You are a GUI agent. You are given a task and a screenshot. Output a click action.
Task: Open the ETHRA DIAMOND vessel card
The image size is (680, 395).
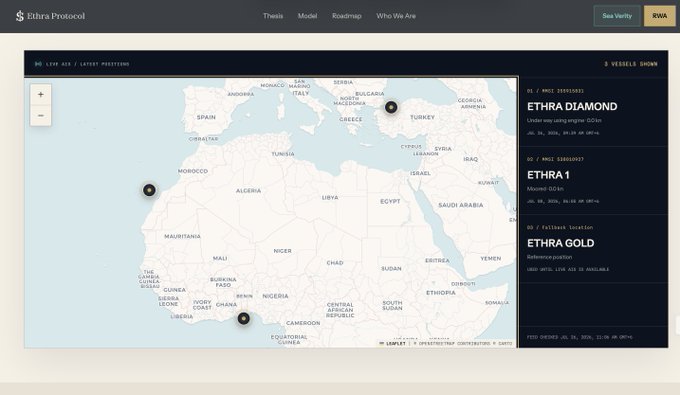pos(594,112)
